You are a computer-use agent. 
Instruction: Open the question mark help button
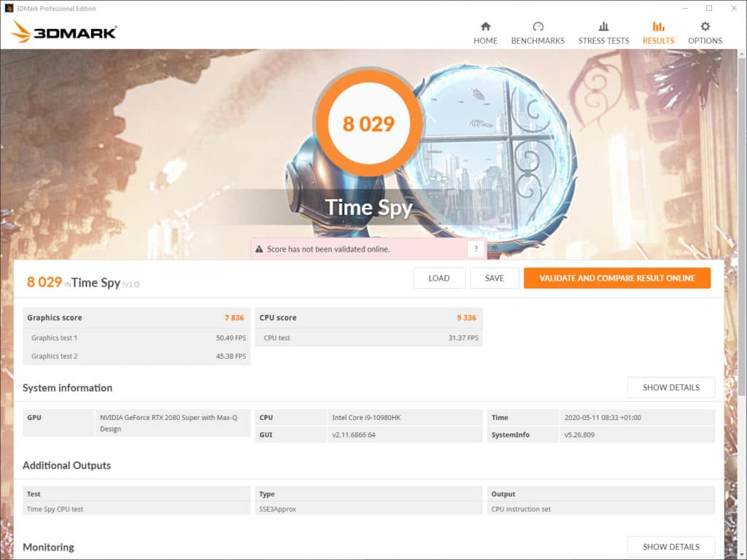pos(476,249)
